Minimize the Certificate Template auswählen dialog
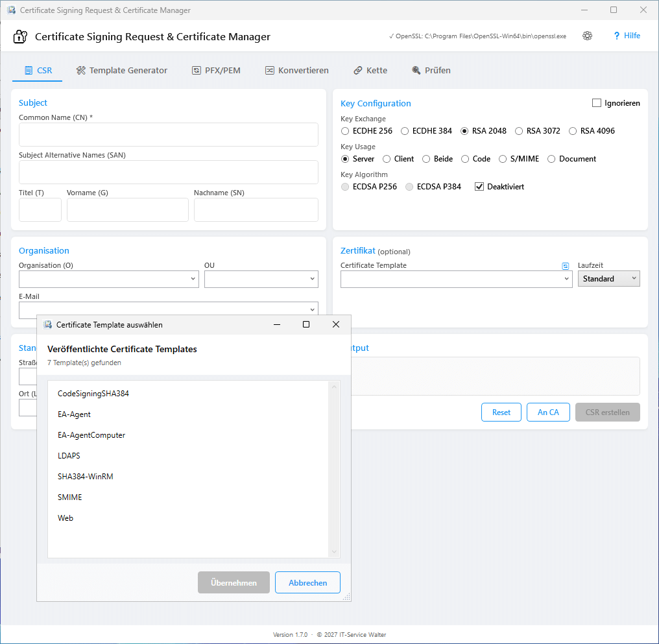The height and width of the screenshot is (644, 659). tap(277, 324)
